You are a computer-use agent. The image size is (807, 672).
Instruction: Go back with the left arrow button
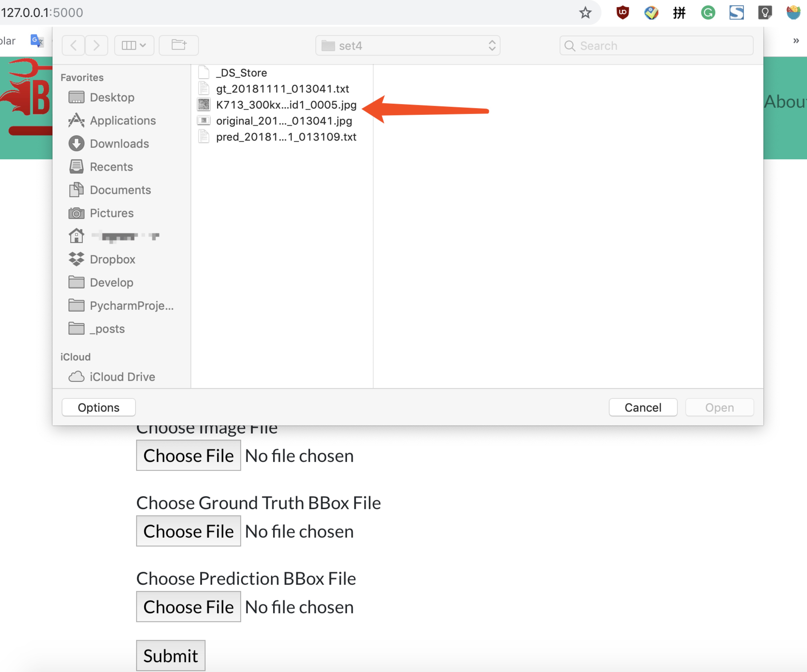[x=74, y=45]
